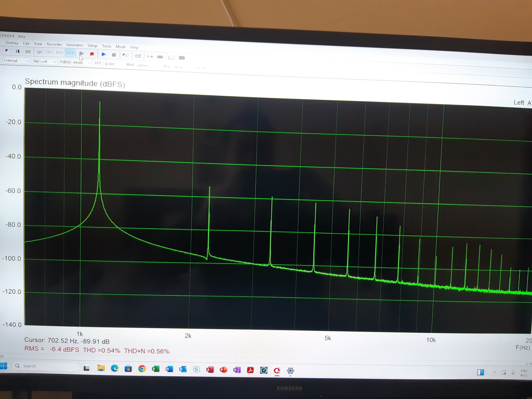Click the disabled toolbar icon left of the gray bar

click(150, 56)
